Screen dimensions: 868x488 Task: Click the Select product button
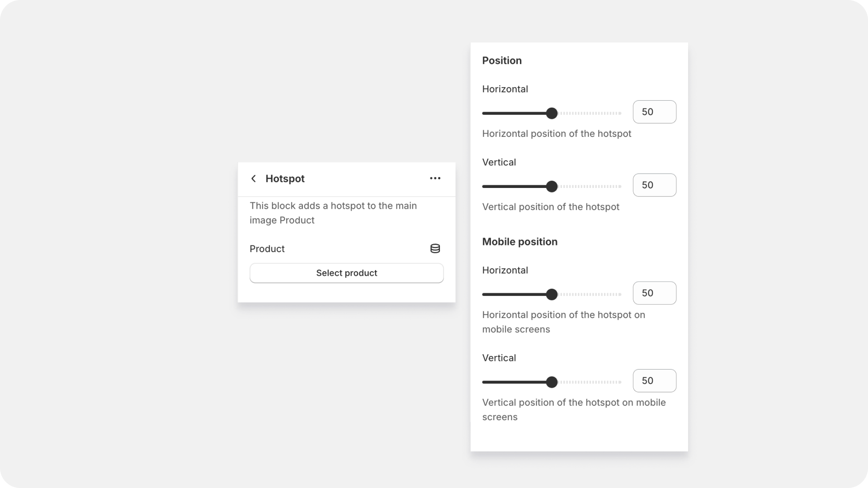pyautogui.click(x=347, y=273)
